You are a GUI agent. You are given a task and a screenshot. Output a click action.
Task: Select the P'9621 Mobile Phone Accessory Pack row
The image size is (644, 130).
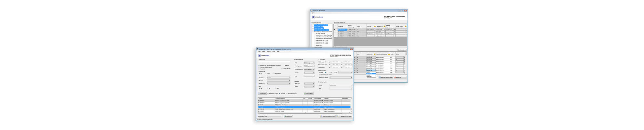(304, 109)
